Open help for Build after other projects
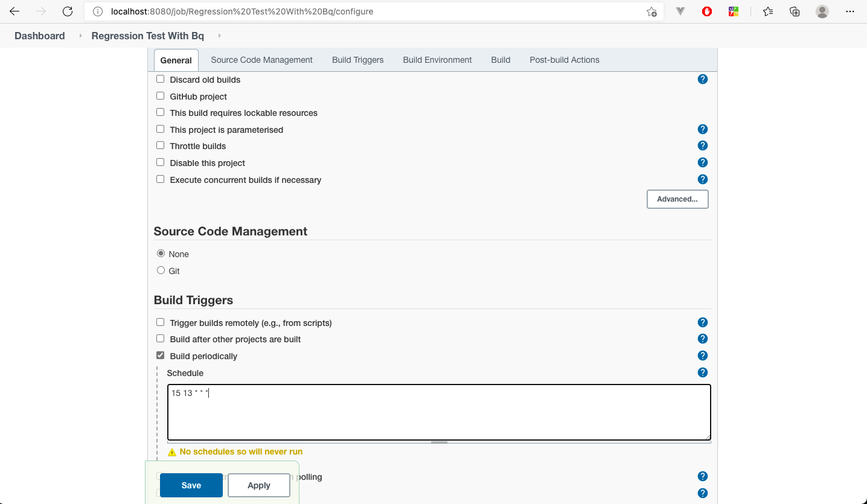The image size is (867, 504). coord(703,339)
